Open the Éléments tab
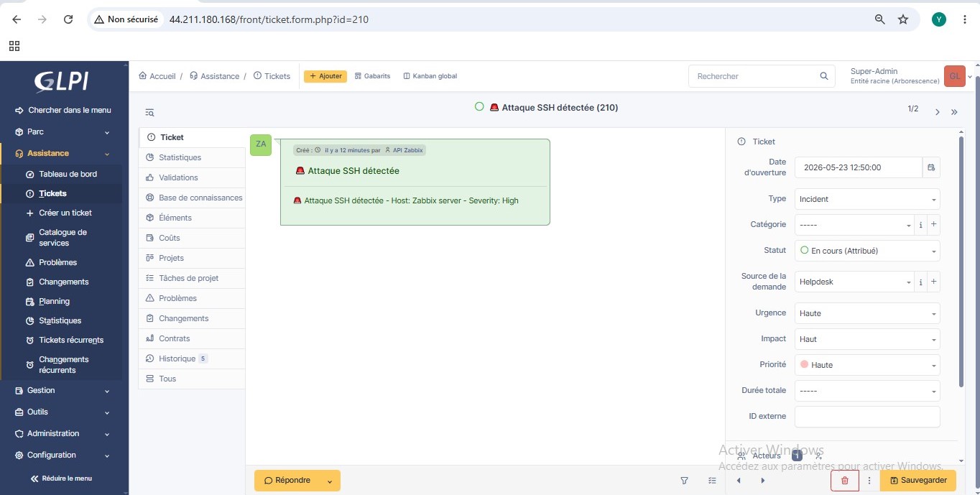Screen dimensions: 980x495 (192, 218)
